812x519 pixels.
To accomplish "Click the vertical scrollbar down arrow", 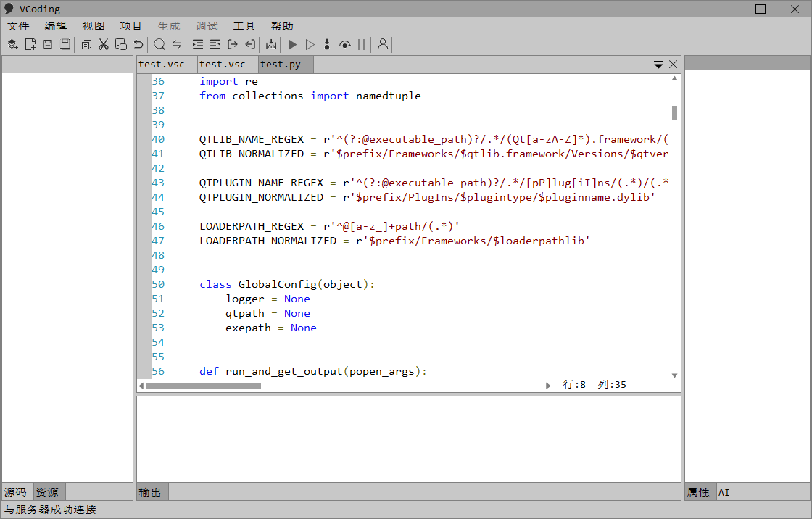I will pos(674,375).
